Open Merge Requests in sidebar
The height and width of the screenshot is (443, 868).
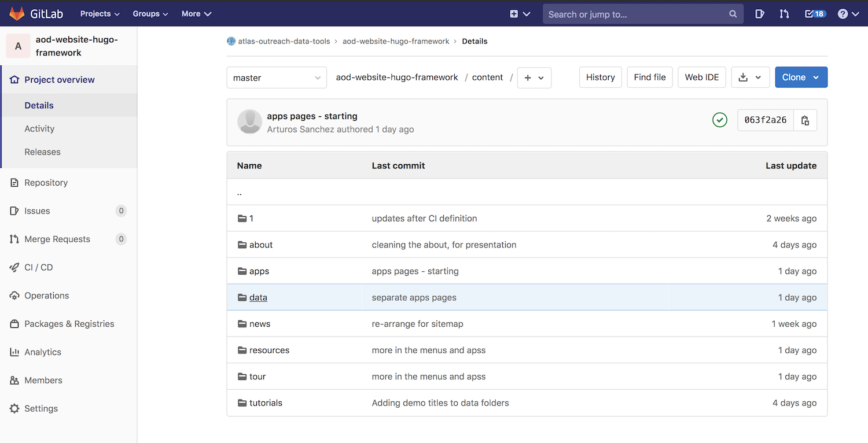57,239
